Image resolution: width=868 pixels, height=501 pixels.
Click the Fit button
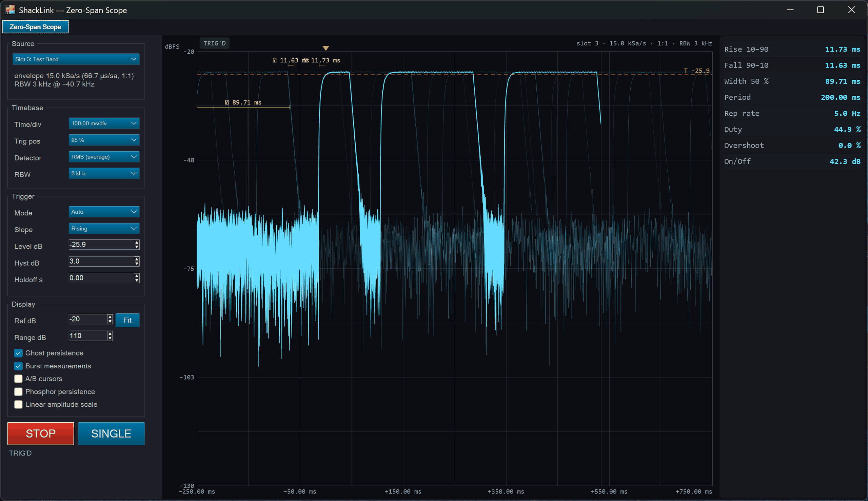(127, 320)
